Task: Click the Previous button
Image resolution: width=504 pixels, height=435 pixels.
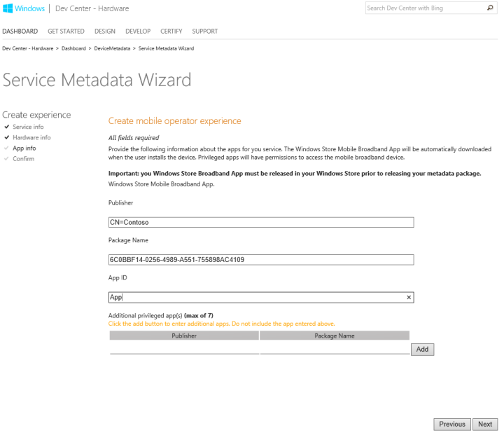Action: pyautogui.click(x=452, y=424)
